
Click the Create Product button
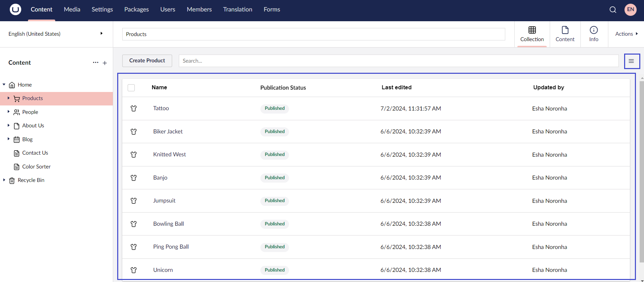coord(147,61)
